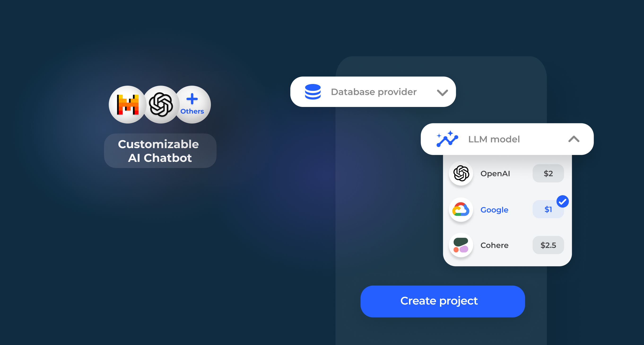The width and height of the screenshot is (644, 345).
Task: Click the $2.5 price tag for Cohere
Action: point(548,245)
